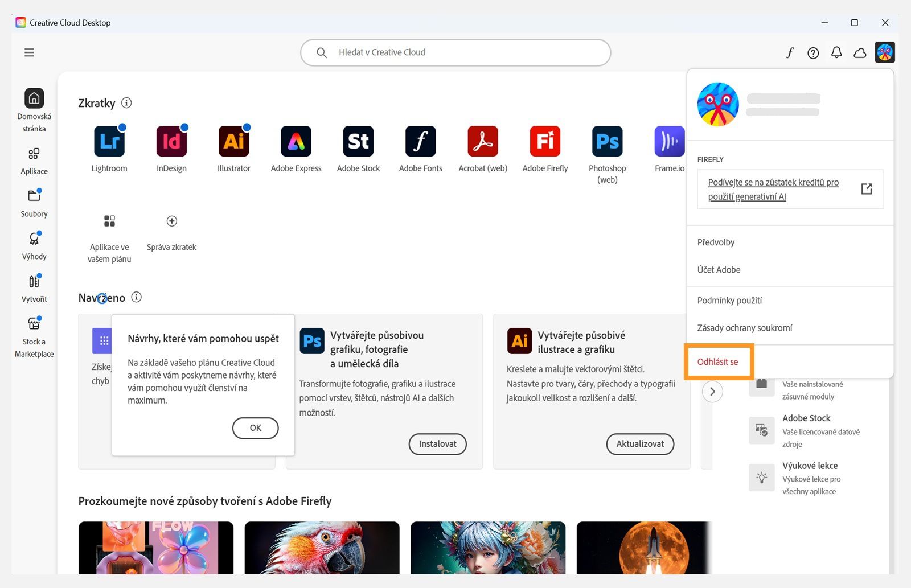Click the info icon next to Zkratky
Viewport: 911px width, 588px height.
point(126,103)
